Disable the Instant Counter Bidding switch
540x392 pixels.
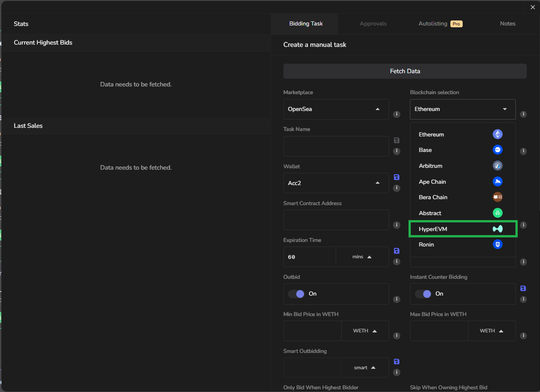(x=423, y=294)
